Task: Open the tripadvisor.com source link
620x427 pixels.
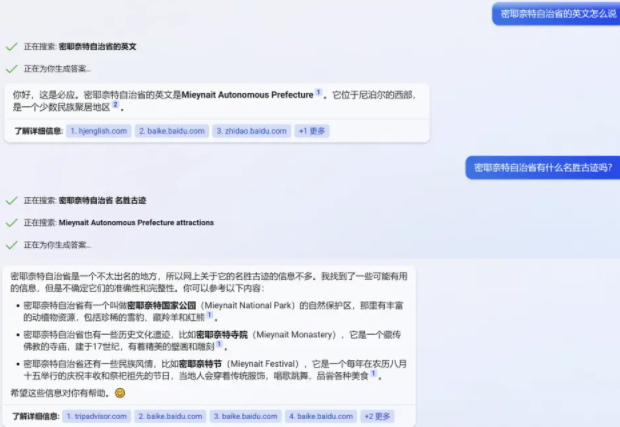Action: pos(100,416)
